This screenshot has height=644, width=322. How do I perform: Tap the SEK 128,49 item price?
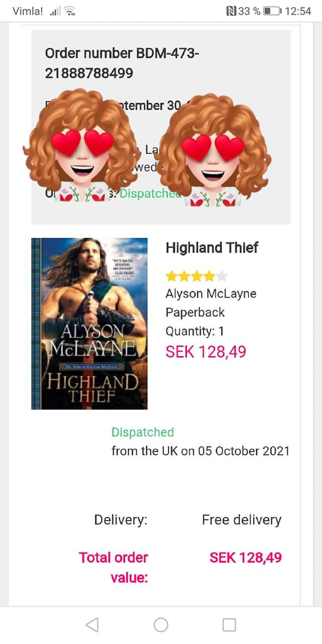tap(206, 352)
